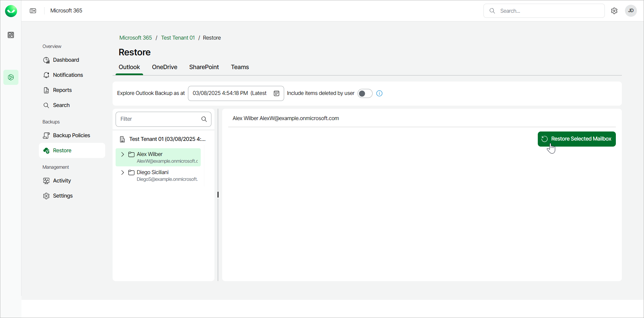Switch to the OneDrive tab

coord(165,67)
